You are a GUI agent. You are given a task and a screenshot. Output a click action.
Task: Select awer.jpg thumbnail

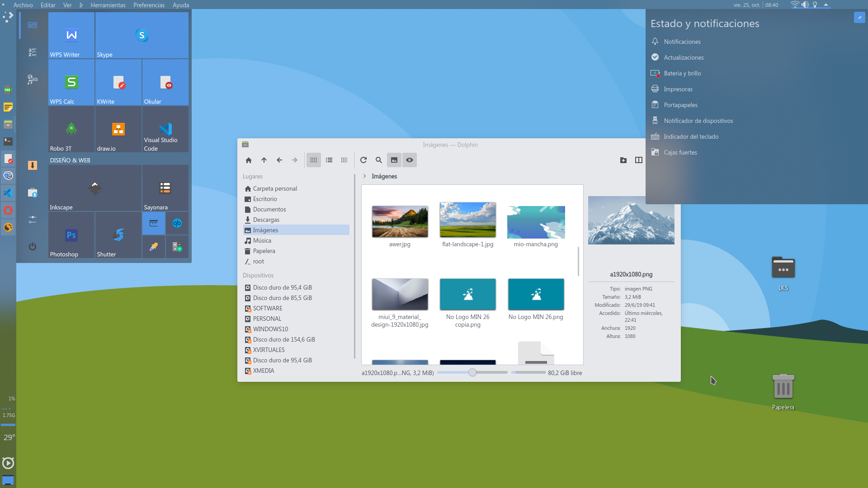click(x=400, y=222)
